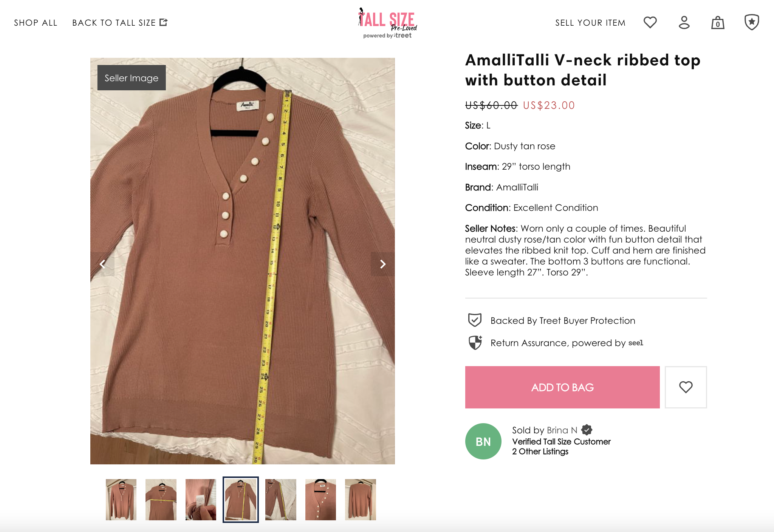Open the account profile icon
The image size is (774, 532).
click(684, 22)
